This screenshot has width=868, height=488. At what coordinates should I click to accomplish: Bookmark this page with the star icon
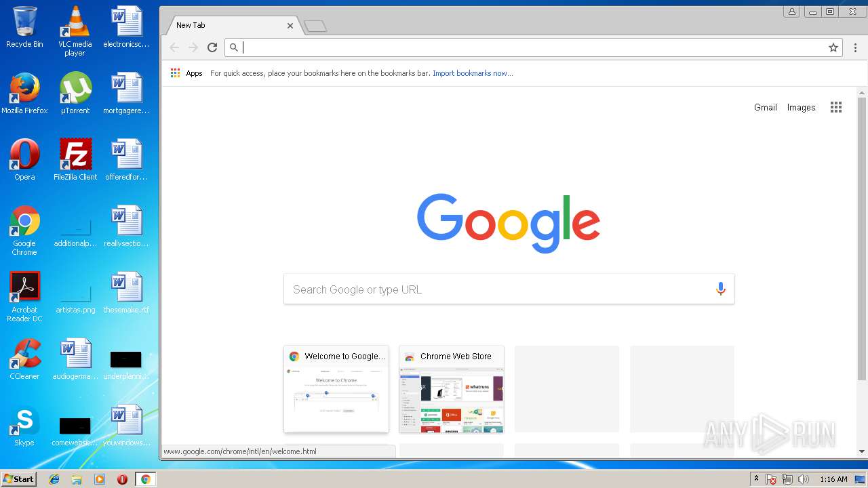click(x=833, y=47)
